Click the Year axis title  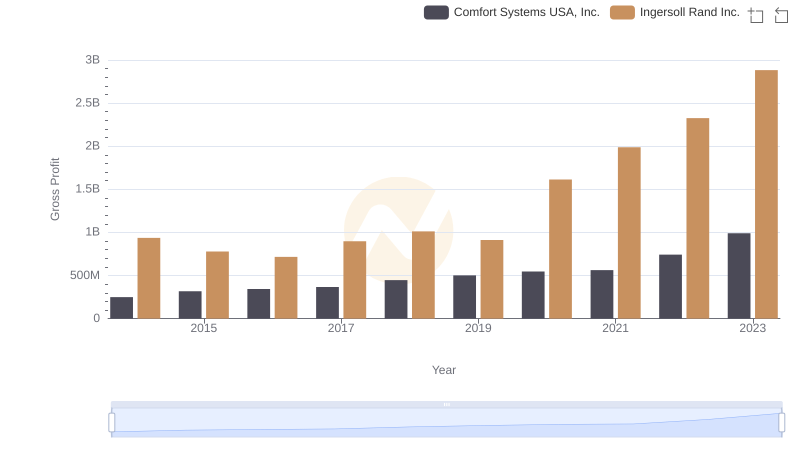444,370
